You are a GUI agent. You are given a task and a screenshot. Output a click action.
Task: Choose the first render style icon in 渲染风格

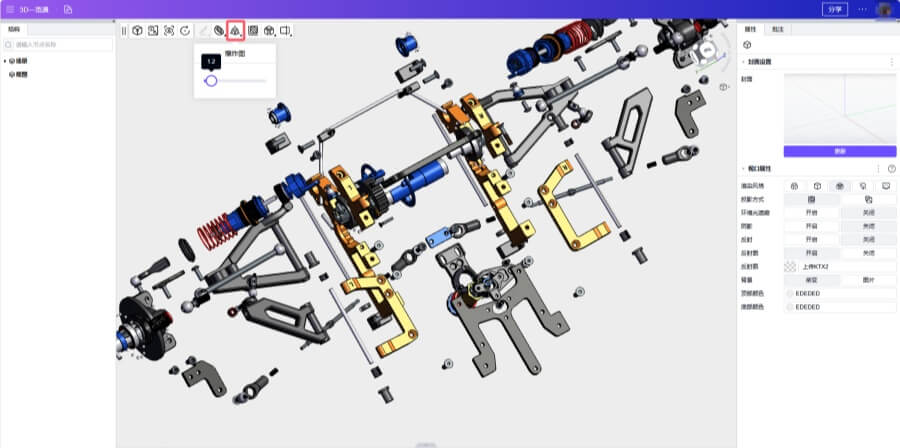click(x=794, y=186)
